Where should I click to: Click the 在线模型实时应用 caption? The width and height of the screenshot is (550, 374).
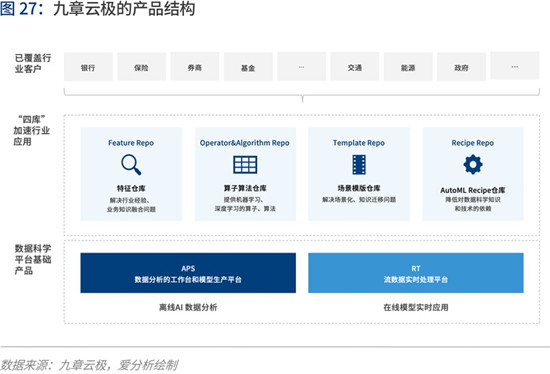[x=416, y=307]
